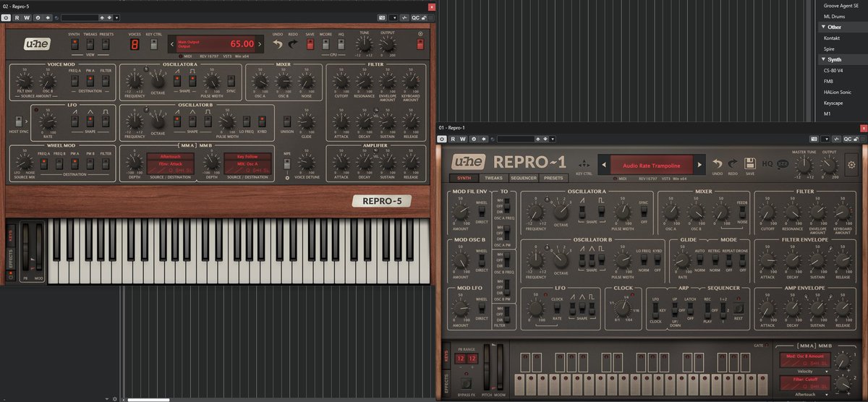Viewport: 868px width, 402px height.
Task: Toggle HQ mode in Repro-1
Action: coord(767,164)
